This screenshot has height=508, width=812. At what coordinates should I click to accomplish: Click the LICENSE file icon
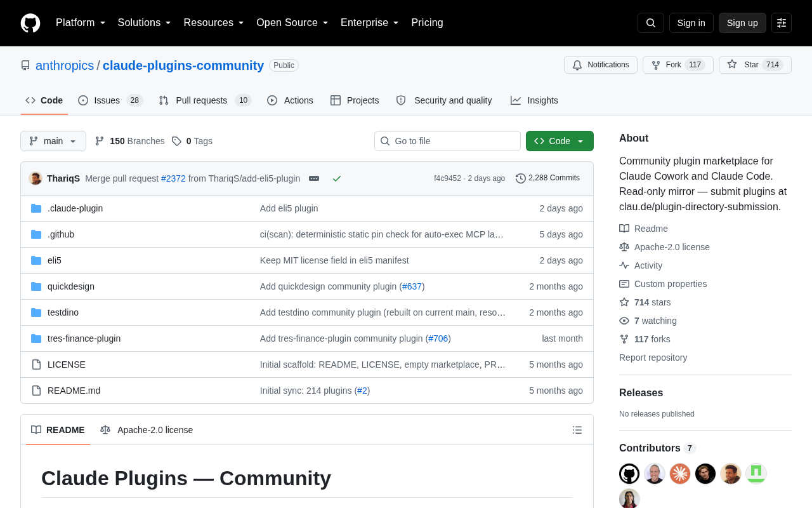click(36, 364)
